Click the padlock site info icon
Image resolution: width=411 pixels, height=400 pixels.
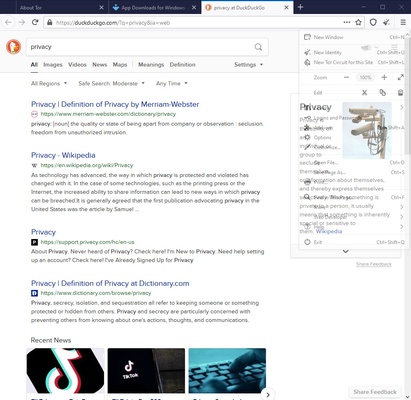50,23
